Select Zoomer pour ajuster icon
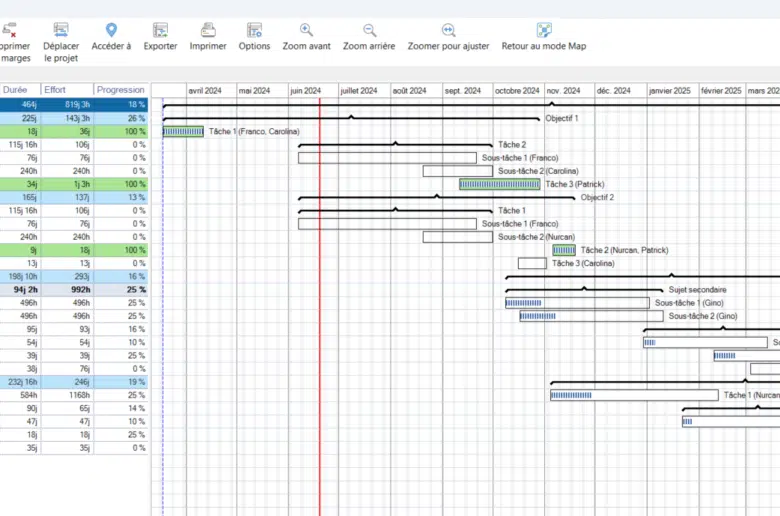780x516 pixels. click(x=448, y=31)
